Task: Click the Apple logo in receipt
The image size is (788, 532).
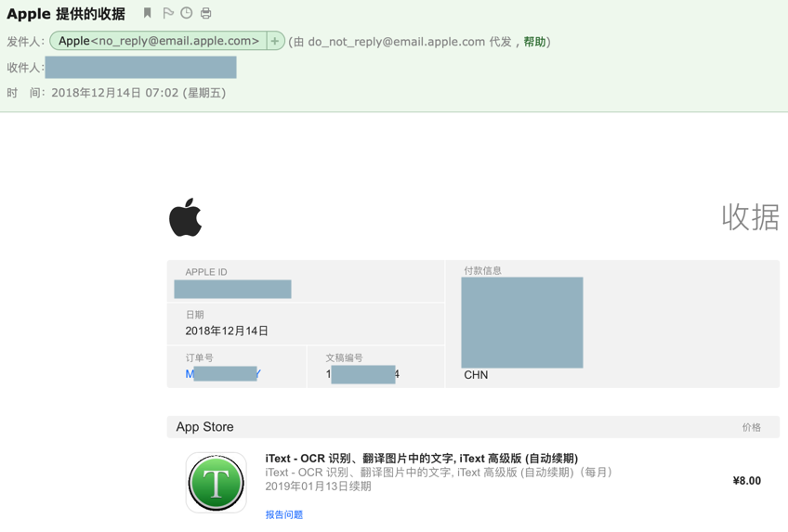Action: tap(186, 217)
